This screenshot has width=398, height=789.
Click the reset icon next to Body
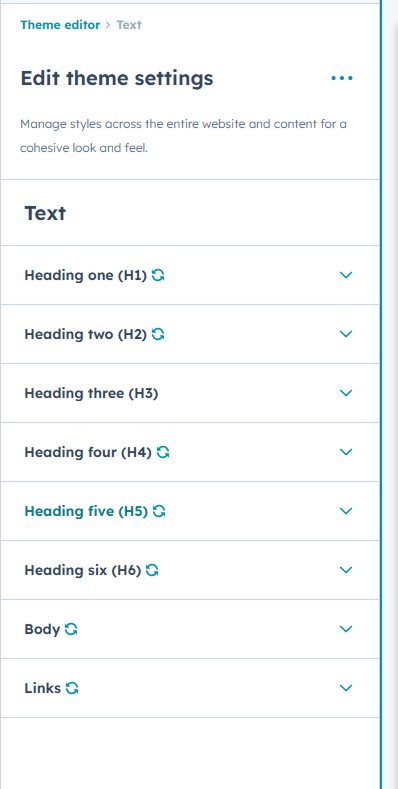pyautogui.click(x=71, y=629)
